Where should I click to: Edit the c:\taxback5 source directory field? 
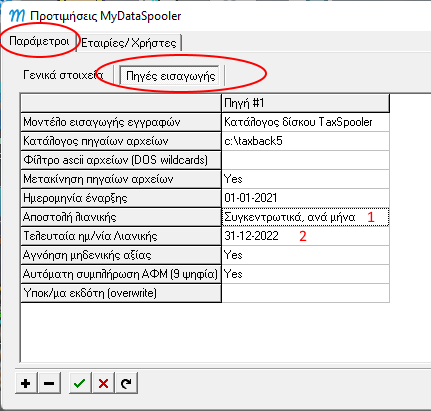pyautogui.click(x=305, y=141)
